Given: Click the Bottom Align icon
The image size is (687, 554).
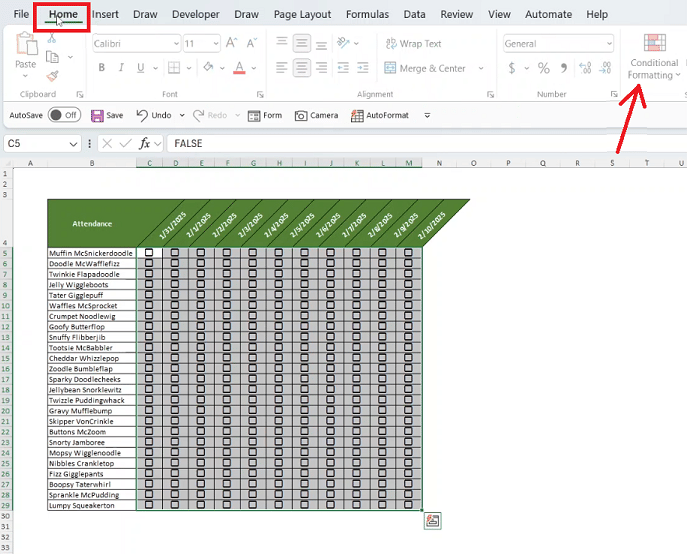Looking at the screenshot, I should tap(322, 44).
